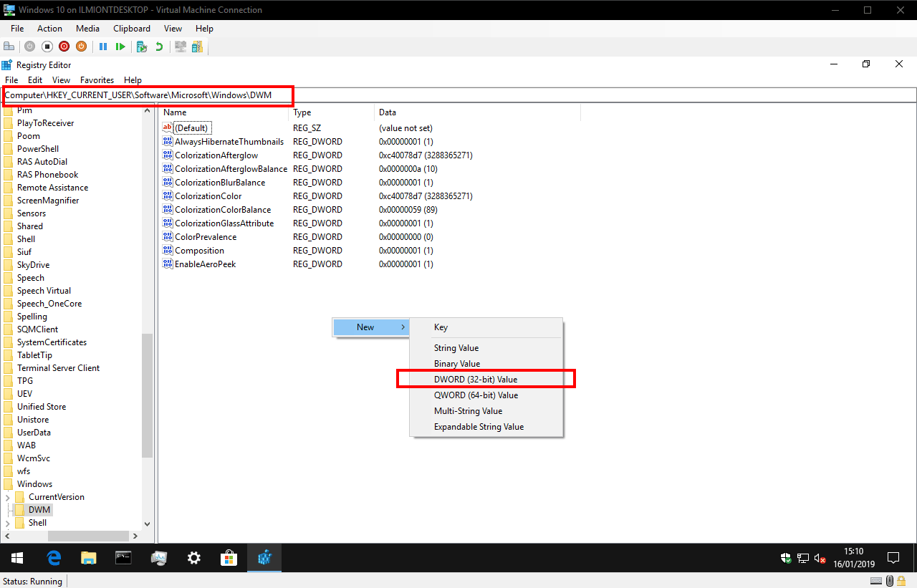
Task: Click the (Default) string value icon
Action: pyautogui.click(x=168, y=127)
